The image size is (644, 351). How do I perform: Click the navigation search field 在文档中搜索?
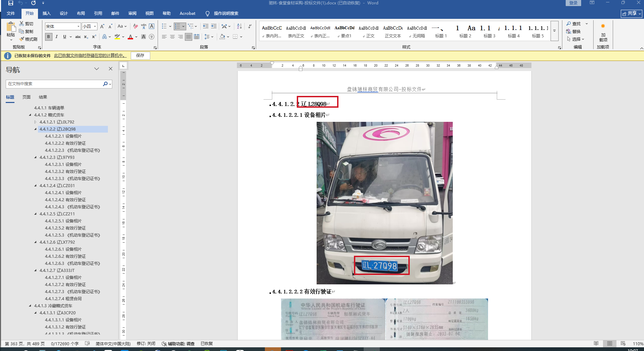pyautogui.click(x=54, y=84)
